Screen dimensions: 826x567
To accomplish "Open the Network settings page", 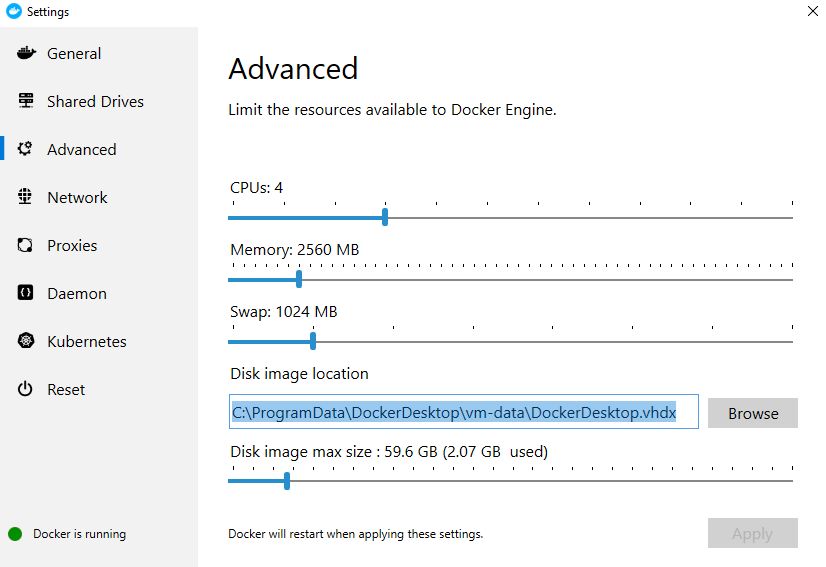I will [x=77, y=197].
